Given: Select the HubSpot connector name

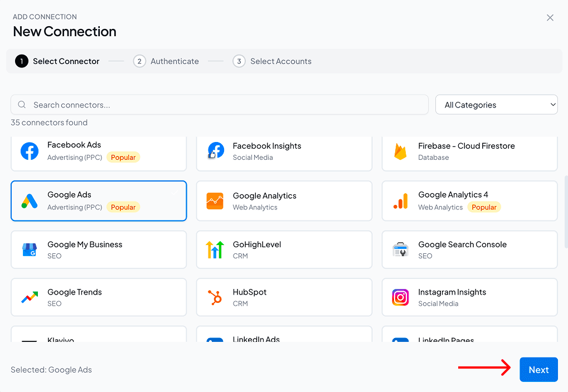Looking at the screenshot, I should pos(250,292).
